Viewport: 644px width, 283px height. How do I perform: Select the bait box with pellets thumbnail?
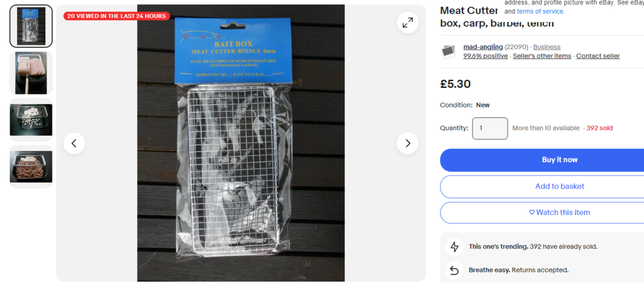[31, 167]
